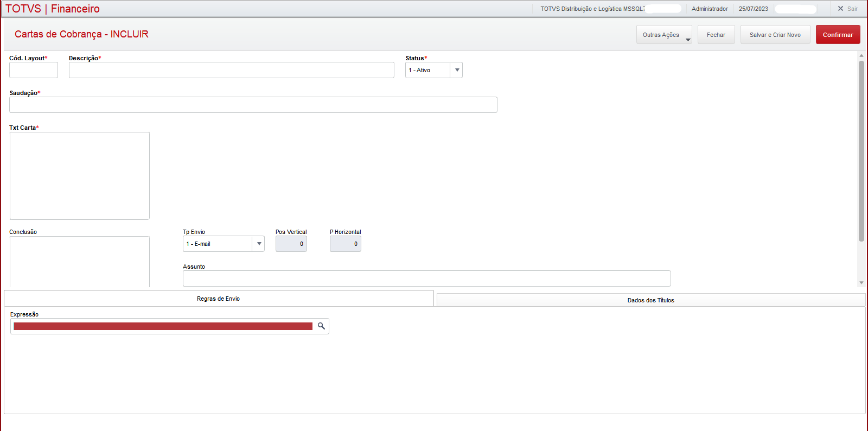Select the Saudação input field
Screen dimensions: 868x431
tap(253, 105)
